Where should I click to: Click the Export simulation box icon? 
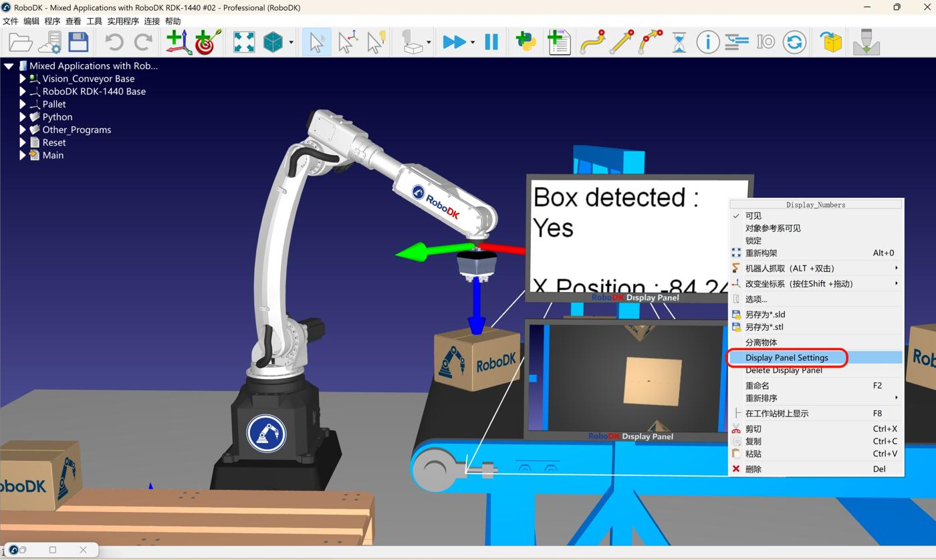(831, 42)
